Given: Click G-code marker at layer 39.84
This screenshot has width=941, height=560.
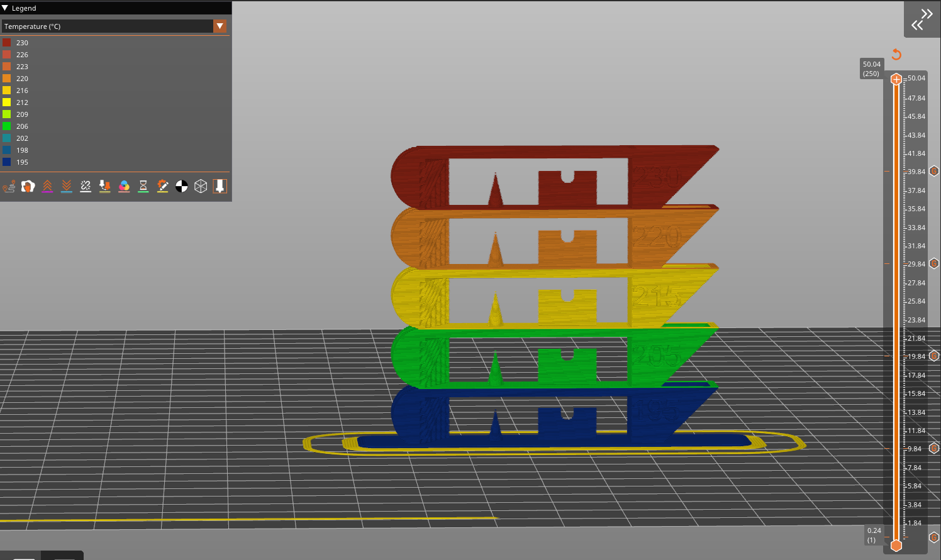Looking at the screenshot, I should point(934,171).
